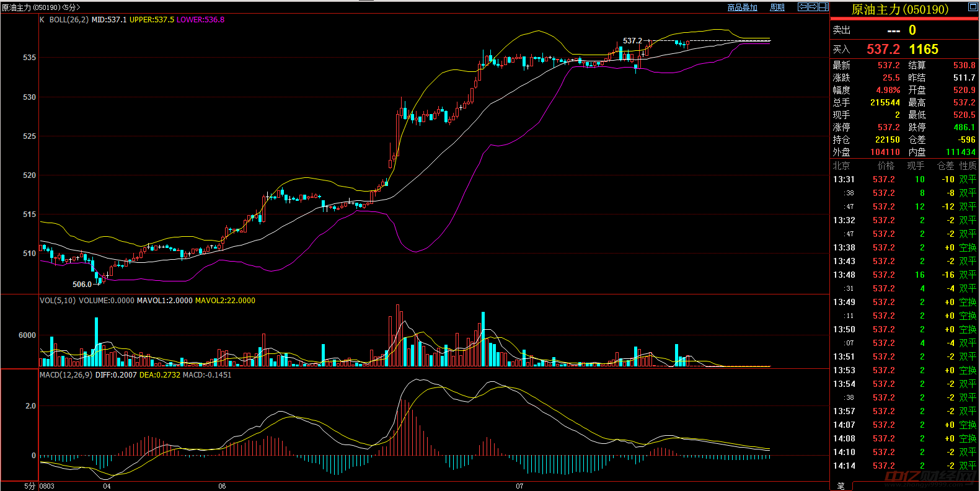Screen dimensions: 980x491
Task: Open the 周期 period link
Action: pyautogui.click(x=777, y=7)
